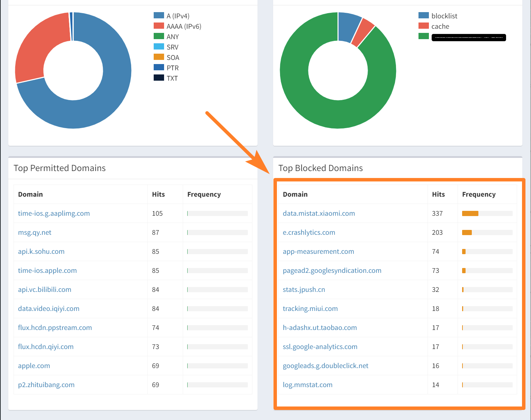Click the ssl.google-analytics.com link
Image resolution: width=531 pixels, height=420 pixels.
point(320,347)
